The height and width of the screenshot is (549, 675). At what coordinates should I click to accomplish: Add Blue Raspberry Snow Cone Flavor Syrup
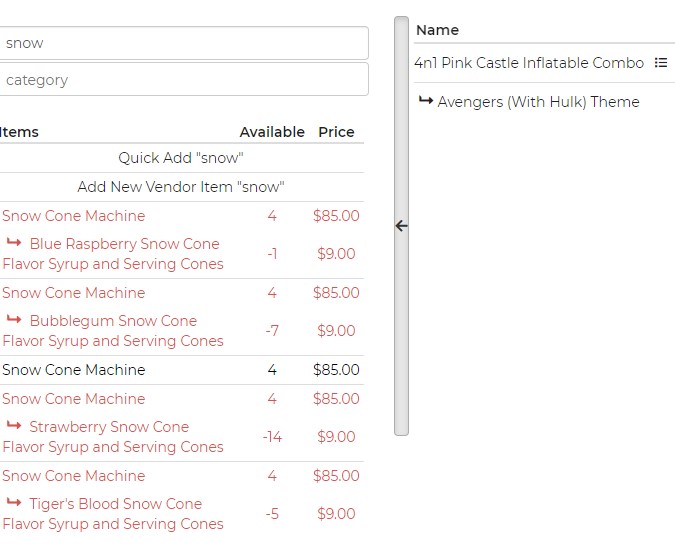(113, 254)
